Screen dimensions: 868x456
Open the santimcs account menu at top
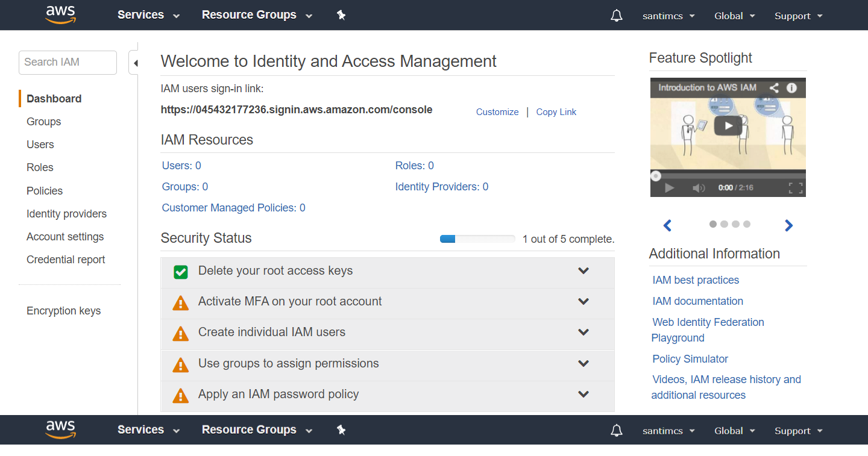[669, 16]
